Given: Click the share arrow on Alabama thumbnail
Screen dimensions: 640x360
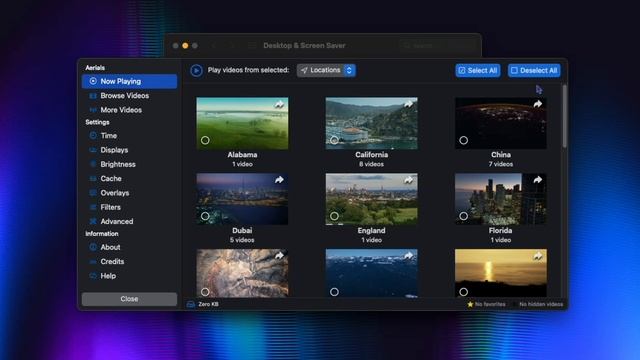Looking at the screenshot, I should [279, 104].
